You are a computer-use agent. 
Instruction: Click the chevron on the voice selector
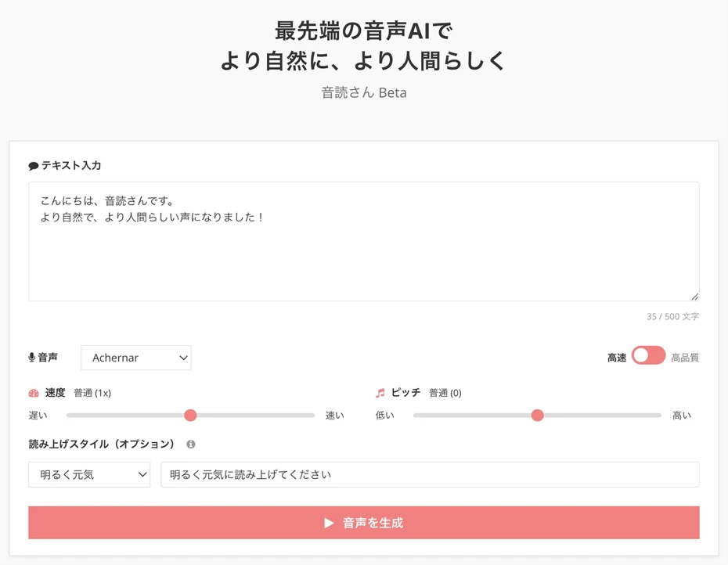(182, 358)
